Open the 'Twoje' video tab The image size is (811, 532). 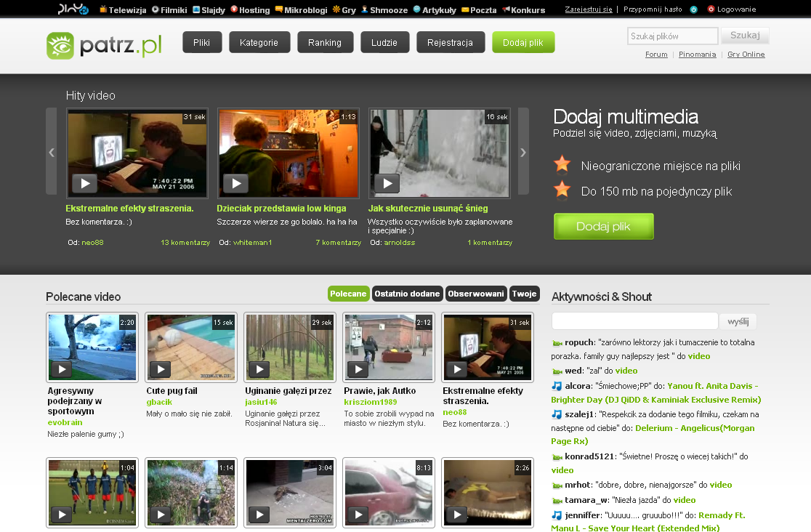pos(524,294)
